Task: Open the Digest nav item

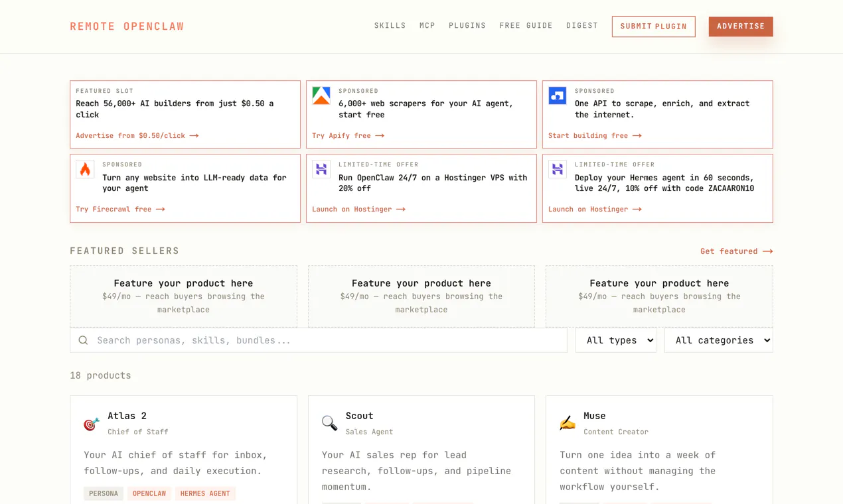Action: coord(582,26)
